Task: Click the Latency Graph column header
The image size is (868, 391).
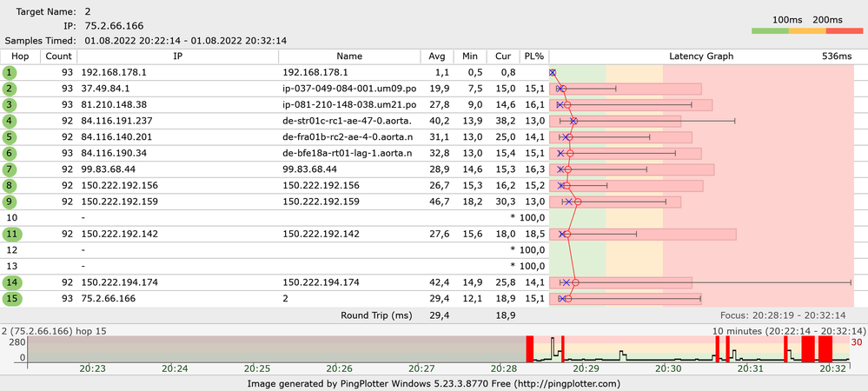Action: (701, 56)
